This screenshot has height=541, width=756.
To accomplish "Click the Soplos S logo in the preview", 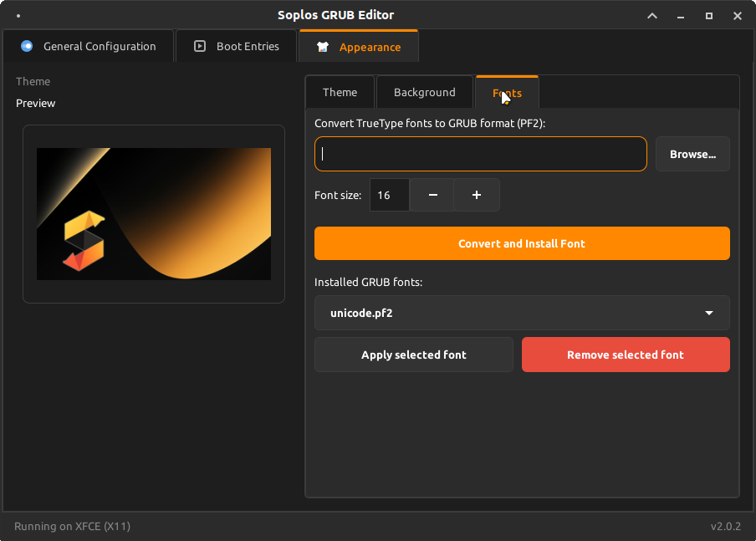I will pos(84,240).
